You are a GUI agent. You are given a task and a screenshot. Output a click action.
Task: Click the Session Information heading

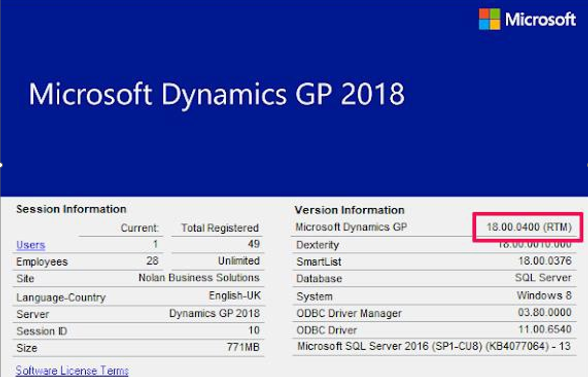pos(71,209)
